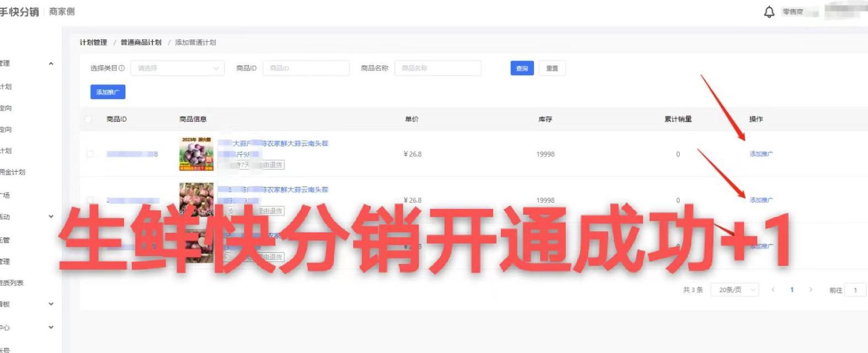This screenshot has height=353, width=868.
Task: Go to 计划管理 breadcrumb
Action: pos(93,42)
